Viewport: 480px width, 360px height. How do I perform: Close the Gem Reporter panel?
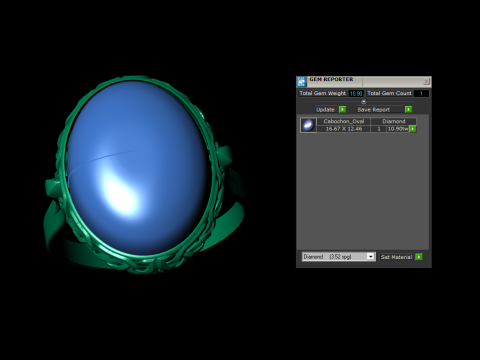426,81
